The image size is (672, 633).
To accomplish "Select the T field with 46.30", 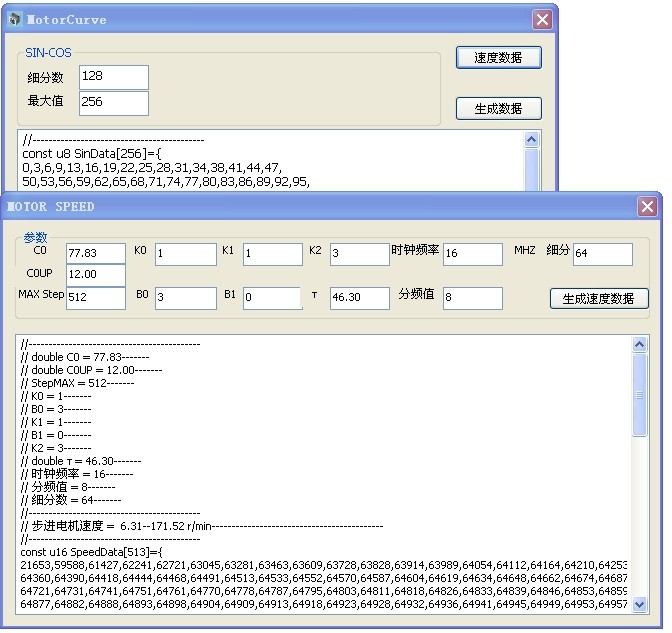I will click(360, 298).
